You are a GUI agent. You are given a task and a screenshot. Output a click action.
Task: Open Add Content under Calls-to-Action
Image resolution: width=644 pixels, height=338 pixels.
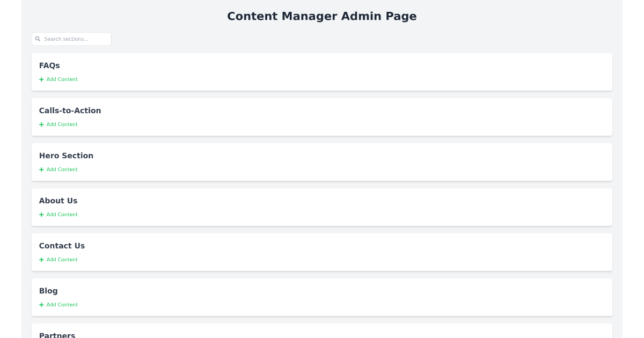pos(62,124)
